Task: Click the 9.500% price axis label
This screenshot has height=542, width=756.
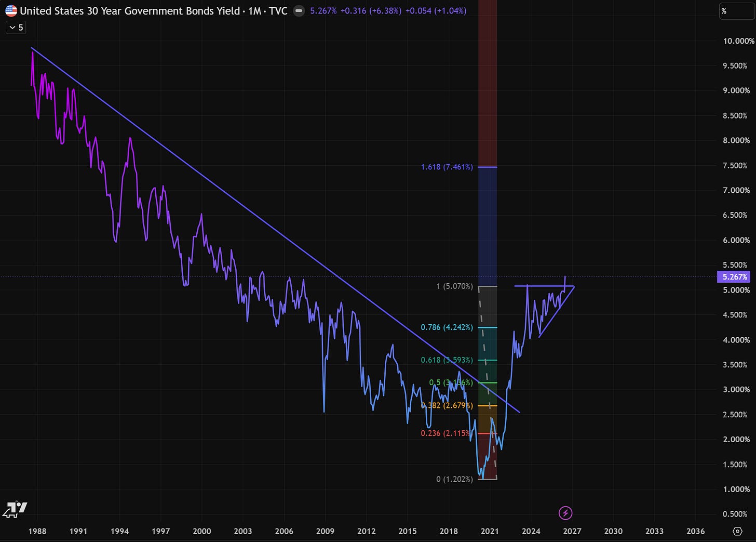Action: [x=736, y=66]
